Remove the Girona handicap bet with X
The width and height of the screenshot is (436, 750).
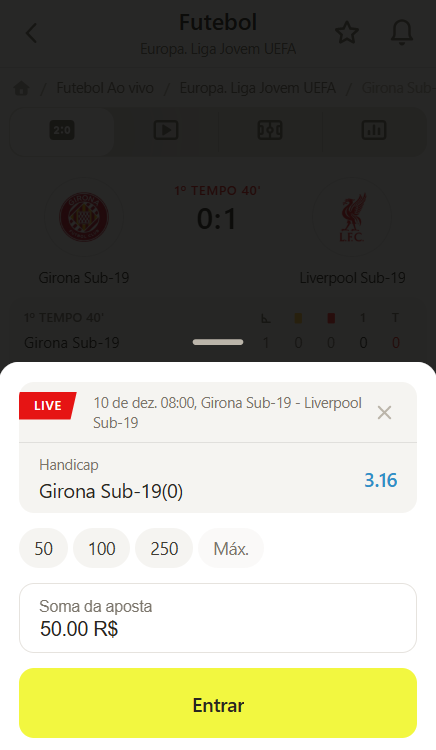(x=384, y=412)
